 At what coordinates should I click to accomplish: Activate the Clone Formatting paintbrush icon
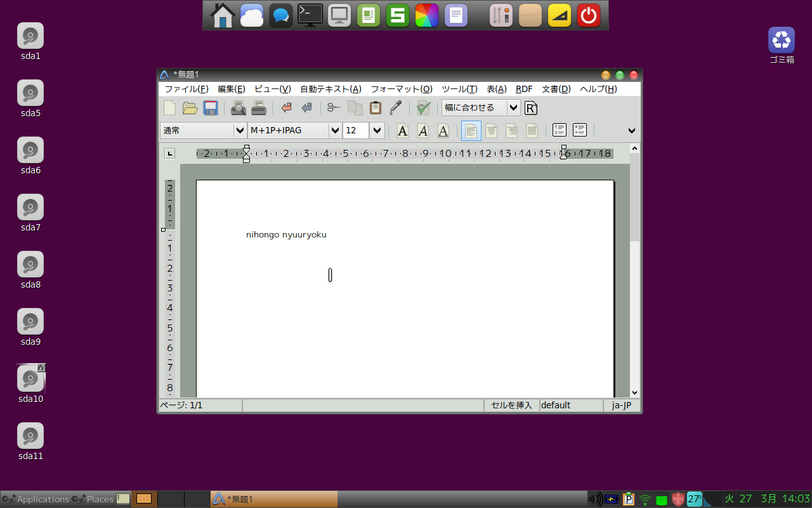[395, 107]
